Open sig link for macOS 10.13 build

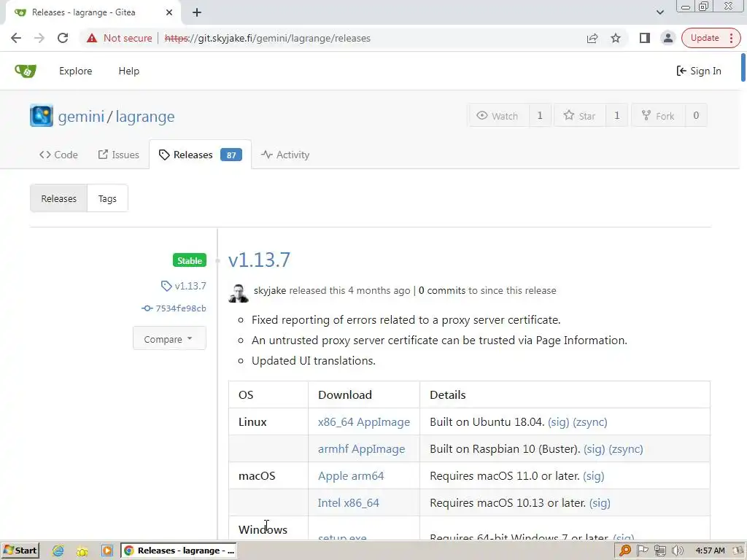(600, 503)
